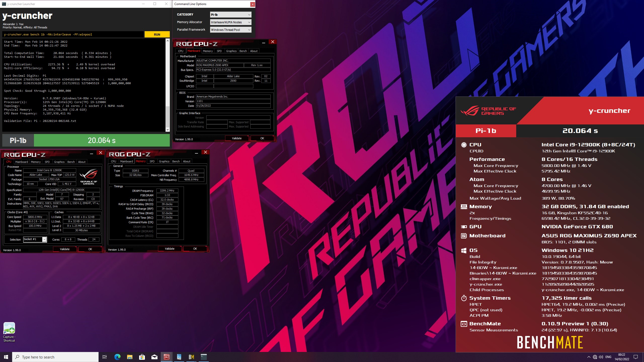Open the blue app icon beside CPU-Z in taskbar
The height and width of the screenshot is (362, 644).
[x=179, y=357]
